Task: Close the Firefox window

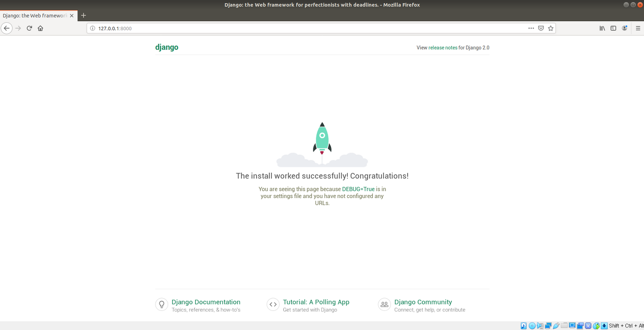Action: pyautogui.click(x=639, y=5)
